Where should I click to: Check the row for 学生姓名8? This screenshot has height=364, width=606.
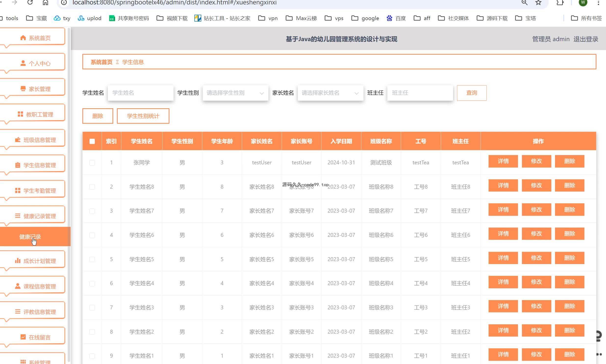tap(92, 187)
